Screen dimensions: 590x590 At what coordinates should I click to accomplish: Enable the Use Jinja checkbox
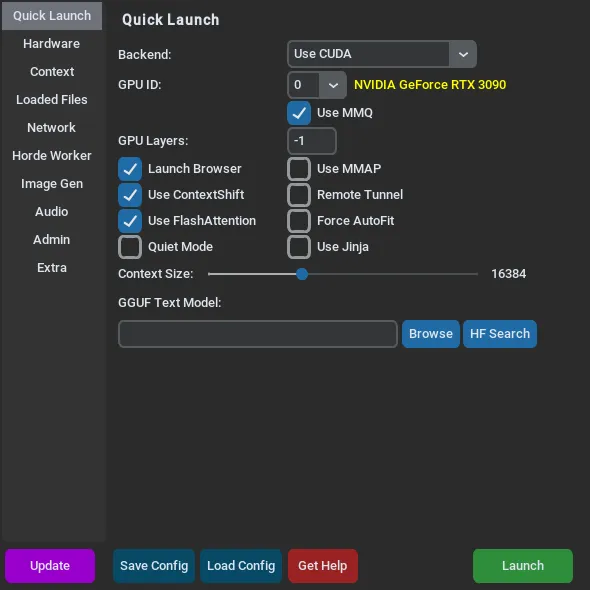tap(299, 247)
